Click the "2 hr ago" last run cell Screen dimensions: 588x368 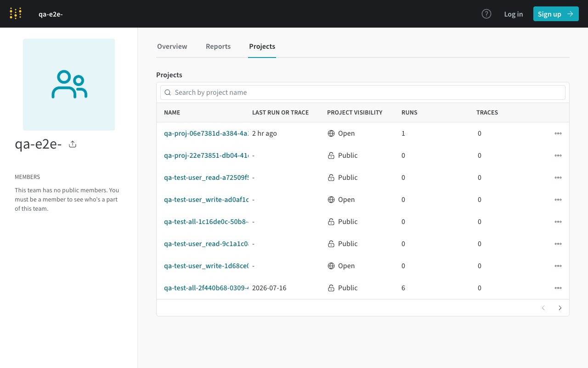click(x=265, y=133)
